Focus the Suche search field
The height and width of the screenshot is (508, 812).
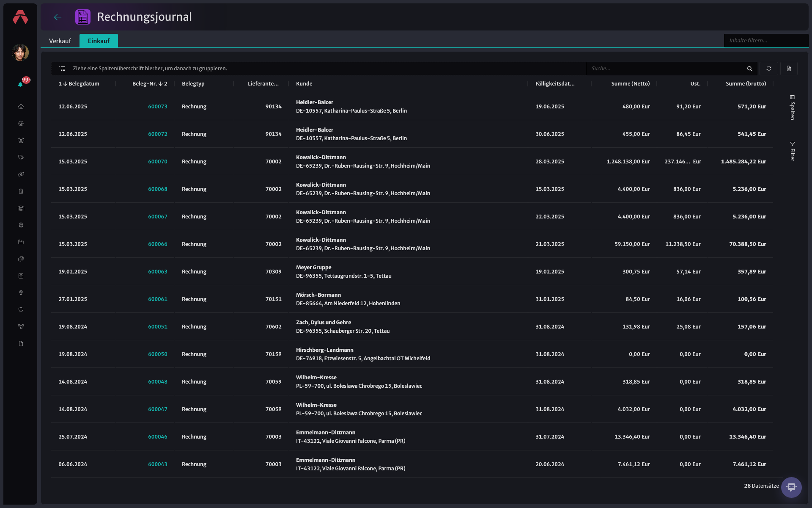click(667, 69)
